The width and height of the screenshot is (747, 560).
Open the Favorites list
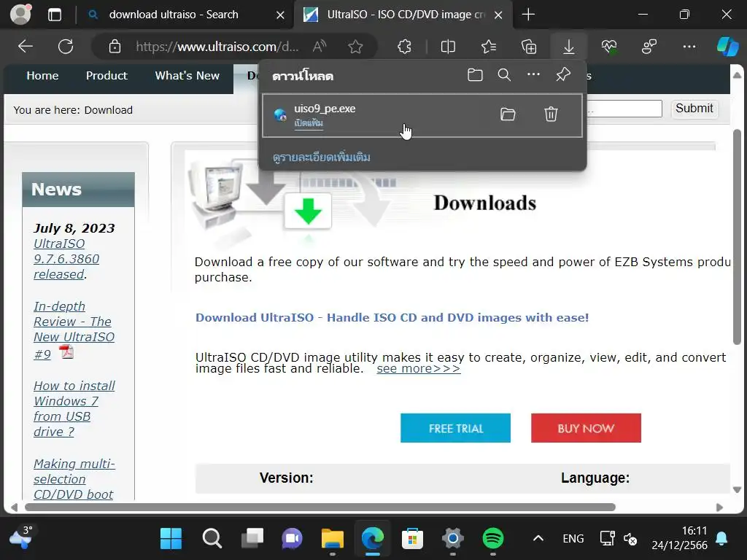click(489, 46)
